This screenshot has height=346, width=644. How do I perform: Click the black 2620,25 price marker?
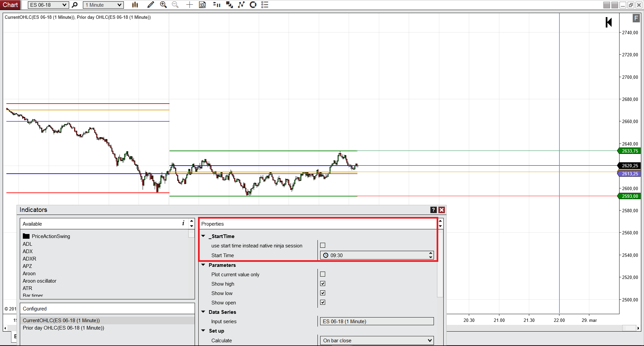coord(630,166)
